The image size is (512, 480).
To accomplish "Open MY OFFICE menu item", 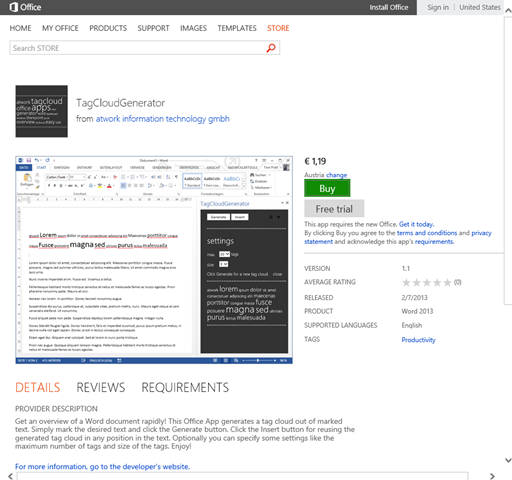I will pyautogui.click(x=60, y=28).
